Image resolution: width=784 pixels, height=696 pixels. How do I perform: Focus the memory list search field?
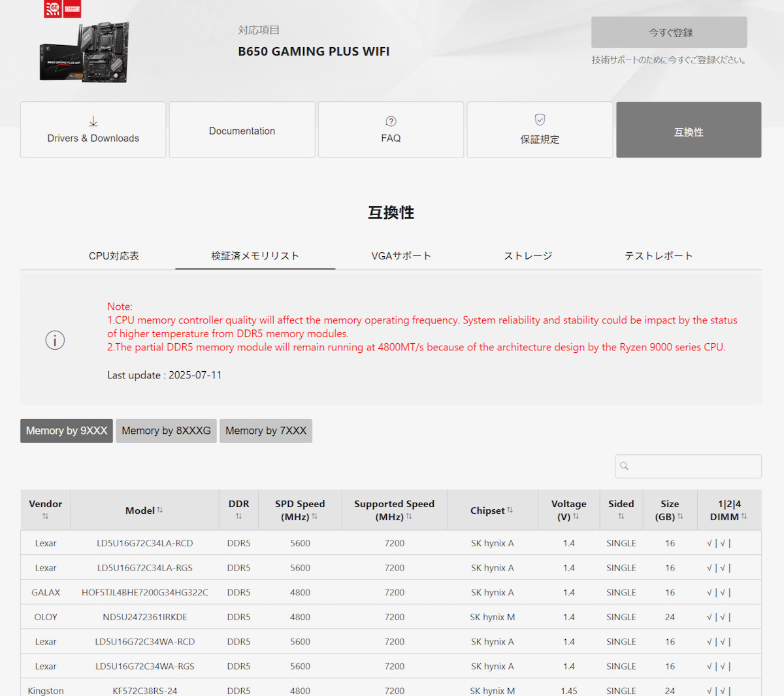pos(688,466)
